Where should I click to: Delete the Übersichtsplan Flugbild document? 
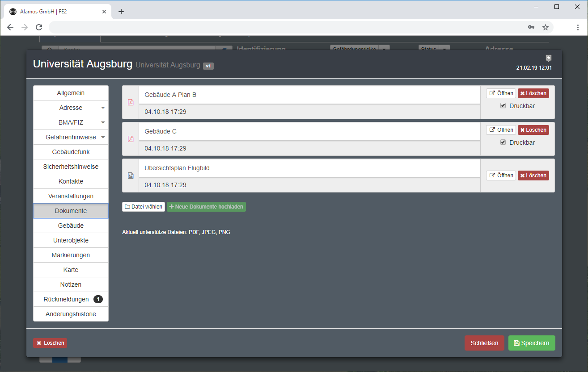click(x=533, y=176)
